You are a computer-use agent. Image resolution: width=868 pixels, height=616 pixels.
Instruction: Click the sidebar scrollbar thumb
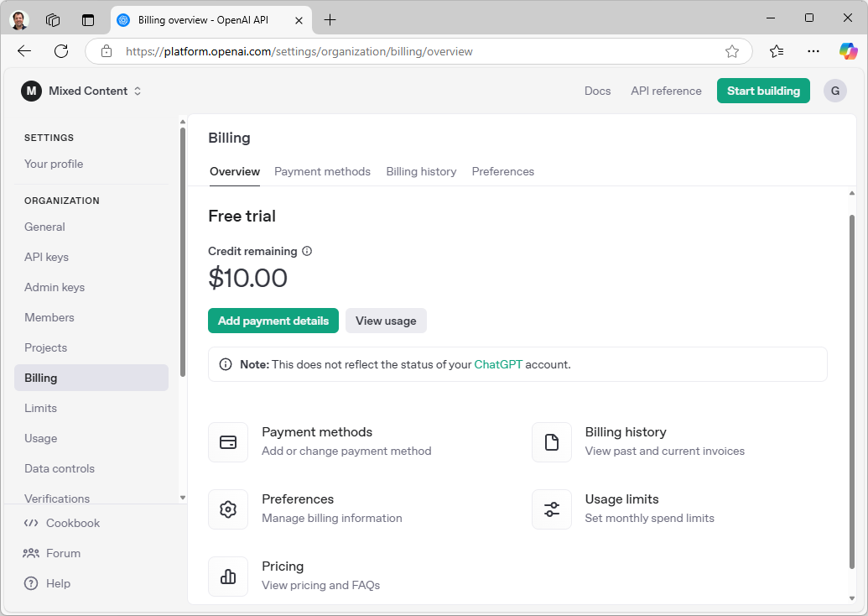[x=183, y=252]
